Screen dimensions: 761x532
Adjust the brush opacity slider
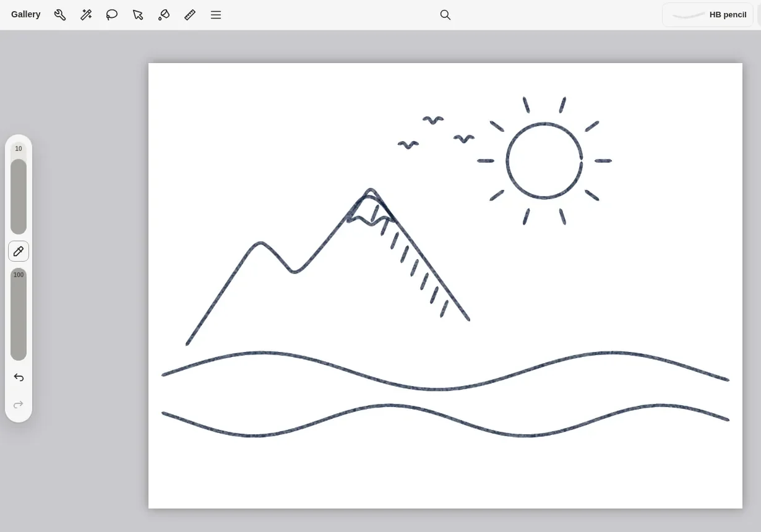19,314
